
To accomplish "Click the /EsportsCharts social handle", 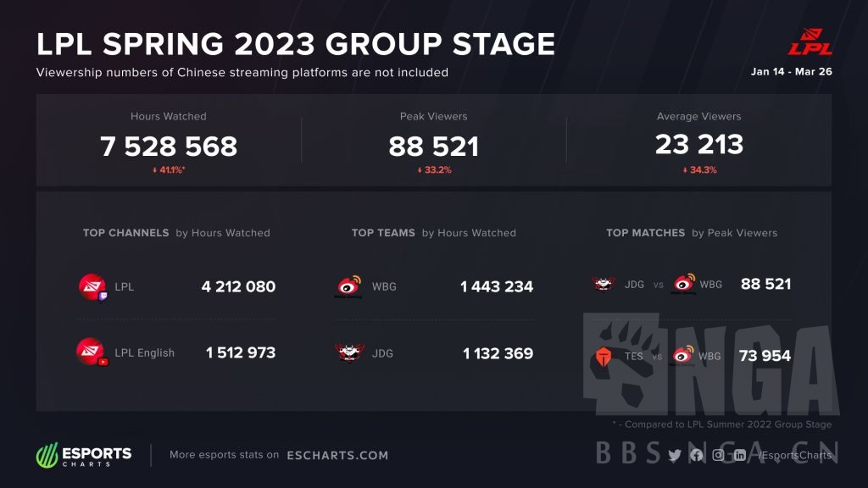I will (x=795, y=455).
